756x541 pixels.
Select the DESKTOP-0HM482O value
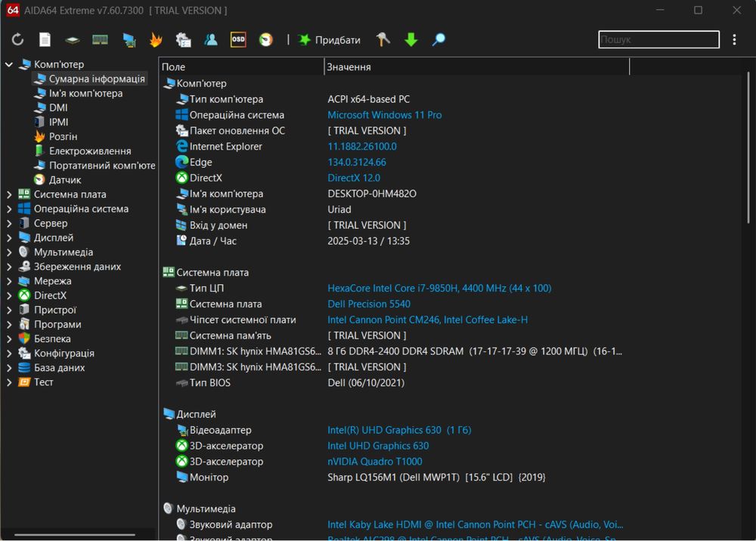372,193
